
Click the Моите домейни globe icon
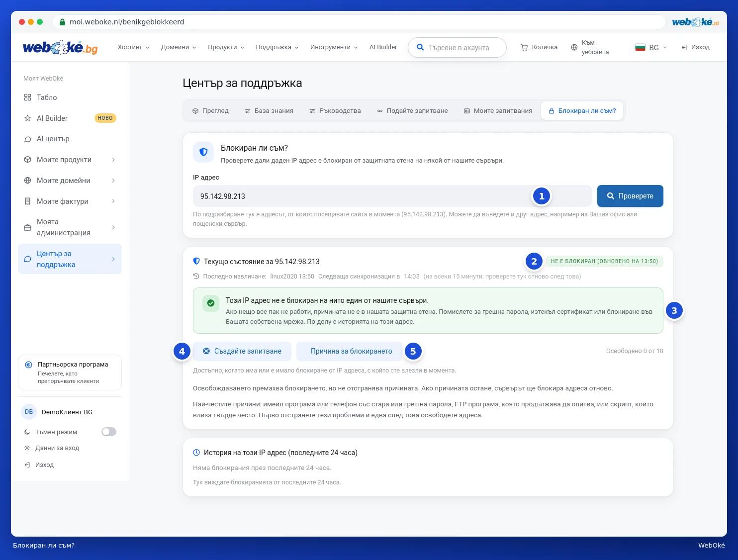coord(27,181)
